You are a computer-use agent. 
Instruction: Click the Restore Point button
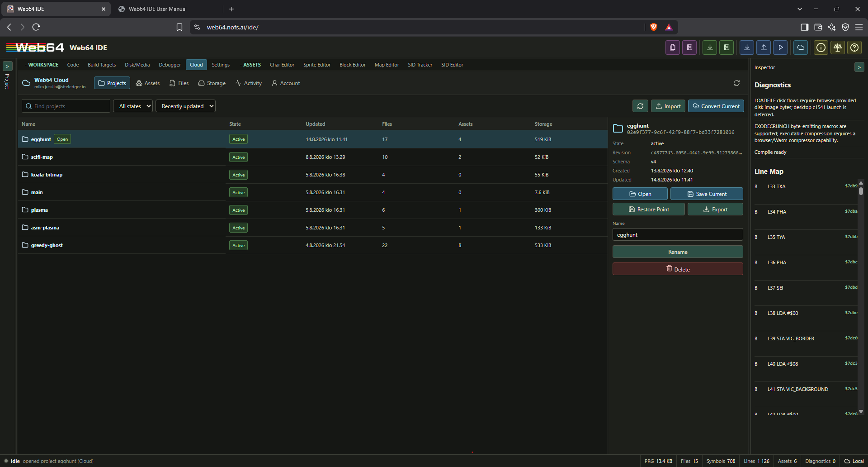point(649,209)
